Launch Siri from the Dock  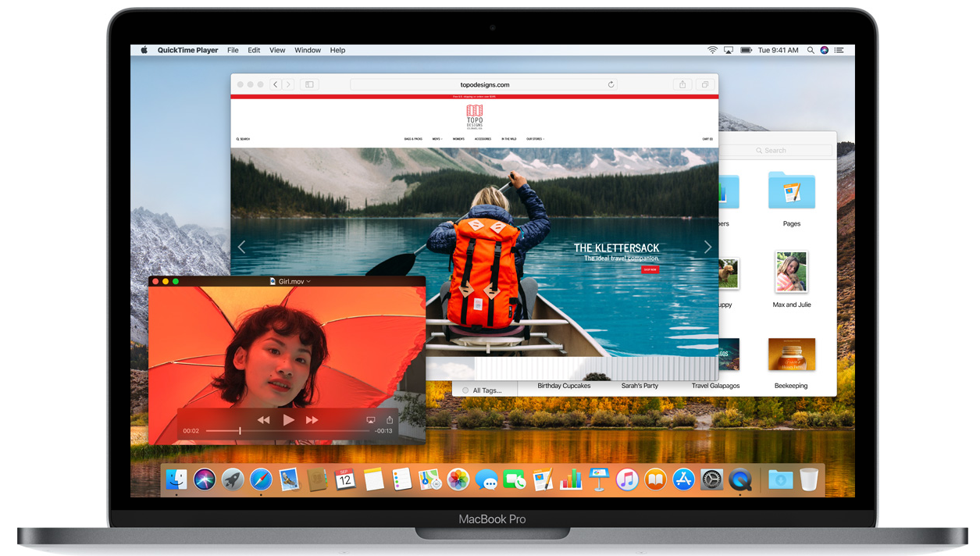[x=205, y=479]
